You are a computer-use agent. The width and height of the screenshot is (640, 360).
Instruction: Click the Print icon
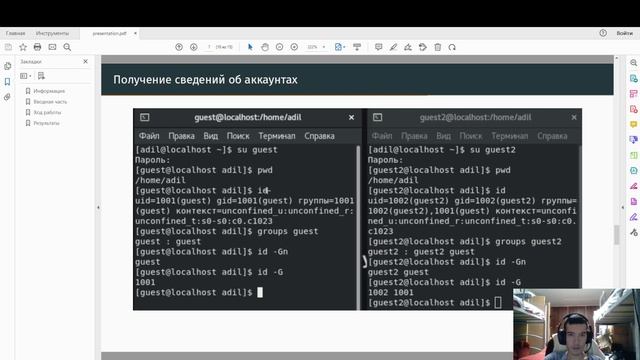(38, 47)
